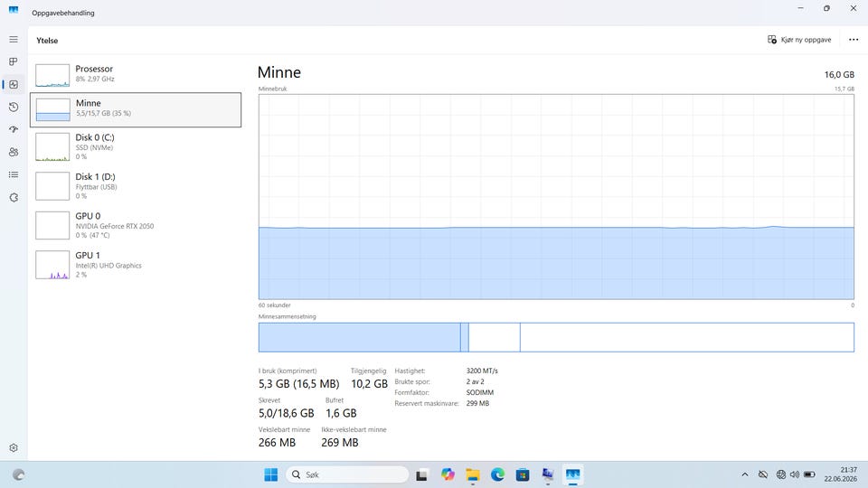Viewport: 868px width, 488px height.
Task: Open the Windows Start menu
Action: click(x=270, y=474)
